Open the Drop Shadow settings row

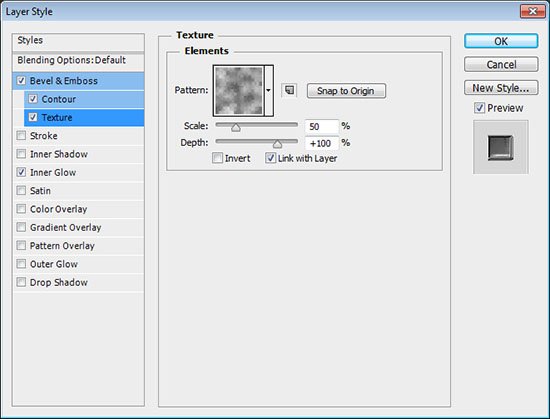pyautogui.click(x=78, y=282)
